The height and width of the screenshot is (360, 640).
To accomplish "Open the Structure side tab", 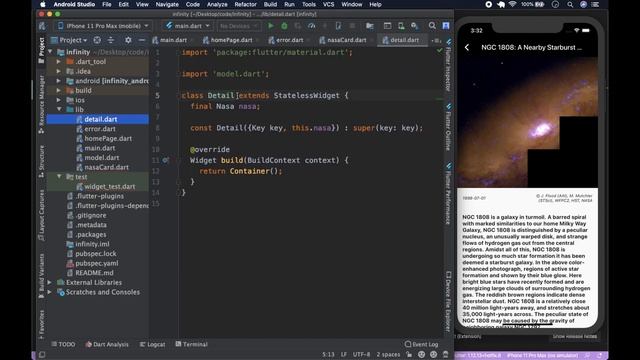I will click(41, 161).
